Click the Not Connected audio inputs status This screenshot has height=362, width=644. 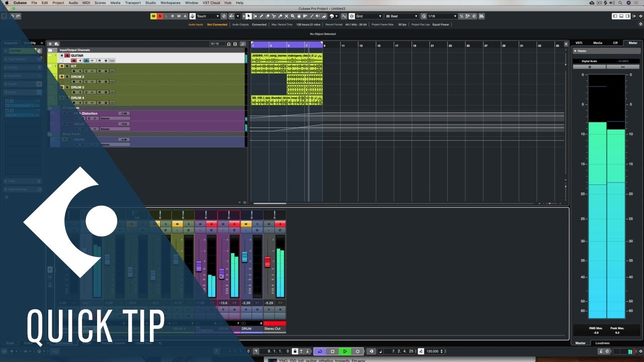point(217,24)
